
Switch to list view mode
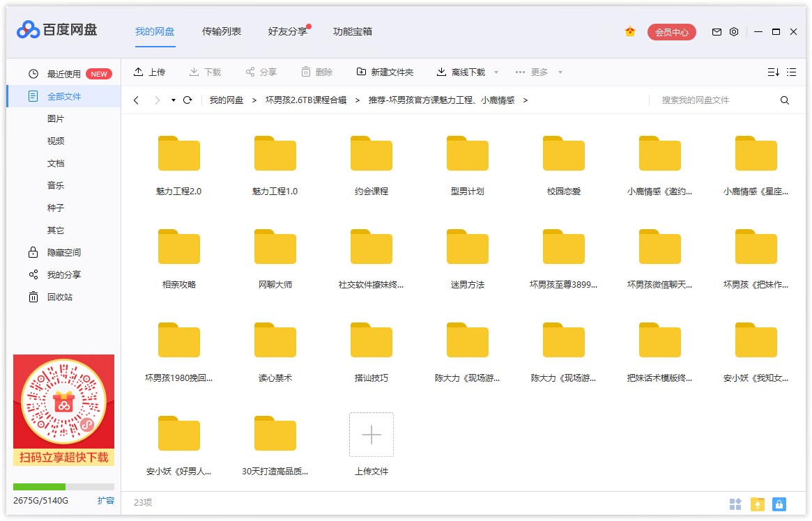click(791, 72)
